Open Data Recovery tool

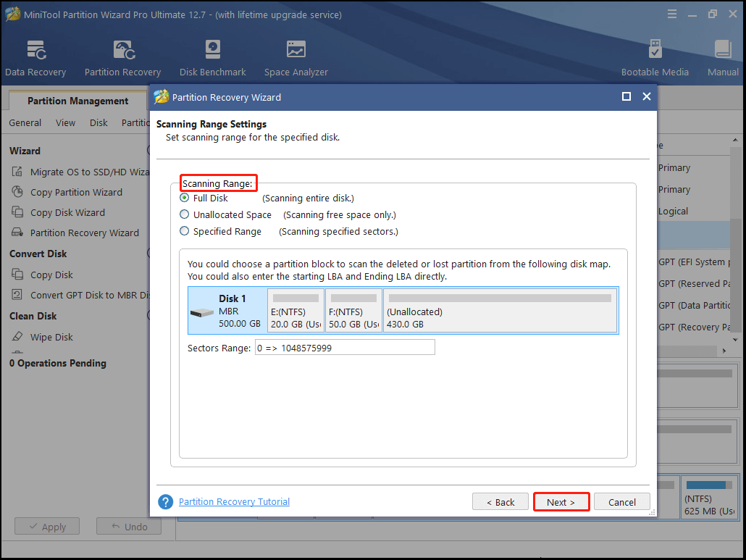click(x=35, y=58)
